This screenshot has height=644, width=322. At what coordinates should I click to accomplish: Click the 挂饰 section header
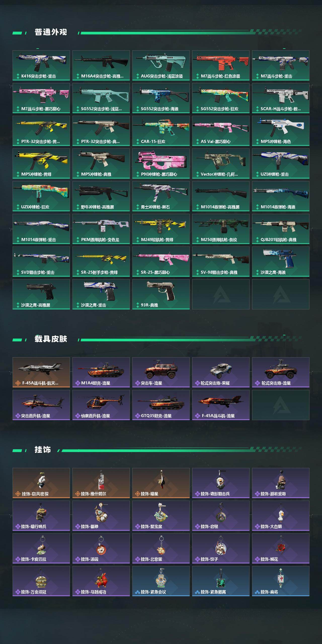point(43,450)
